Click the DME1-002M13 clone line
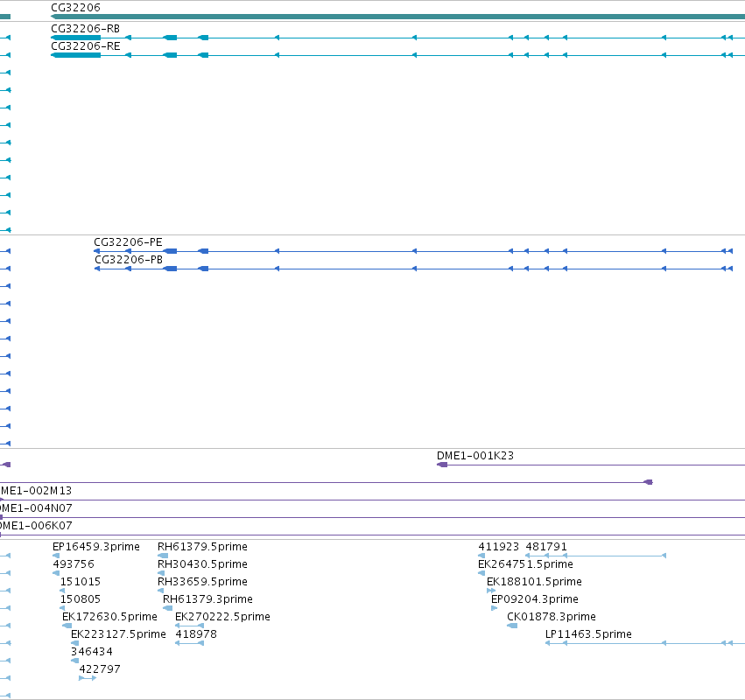745x700 pixels. pos(373,500)
